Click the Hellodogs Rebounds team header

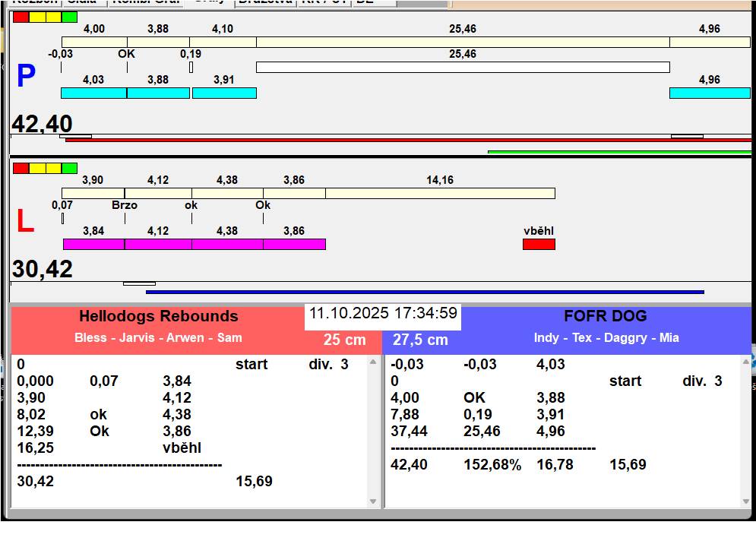tap(158, 317)
